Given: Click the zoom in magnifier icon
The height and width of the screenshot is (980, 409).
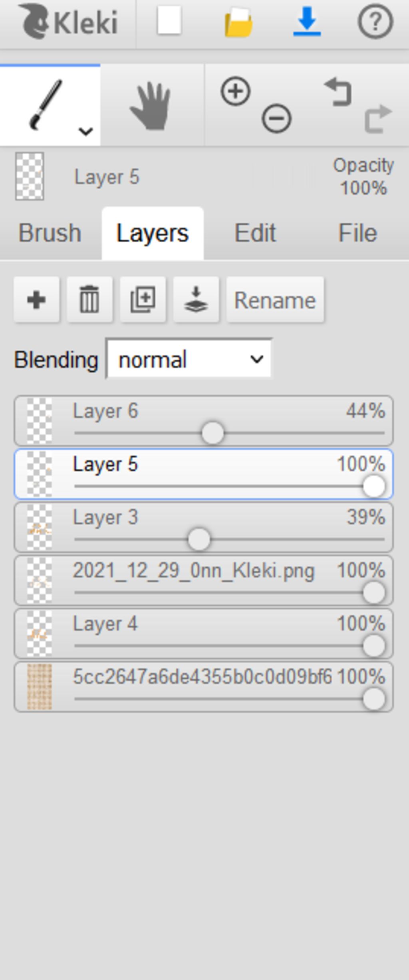Looking at the screenshot, I should coord(235,91).
